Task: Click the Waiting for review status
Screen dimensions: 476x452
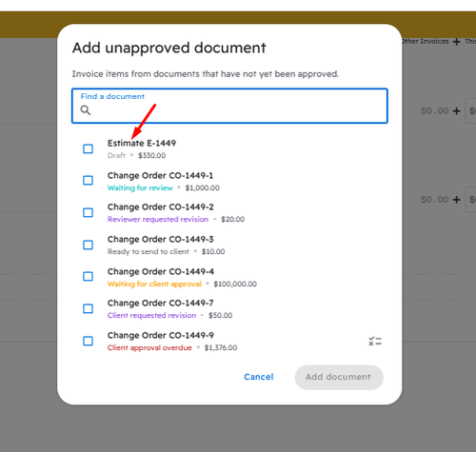Action: click(140, 187)
